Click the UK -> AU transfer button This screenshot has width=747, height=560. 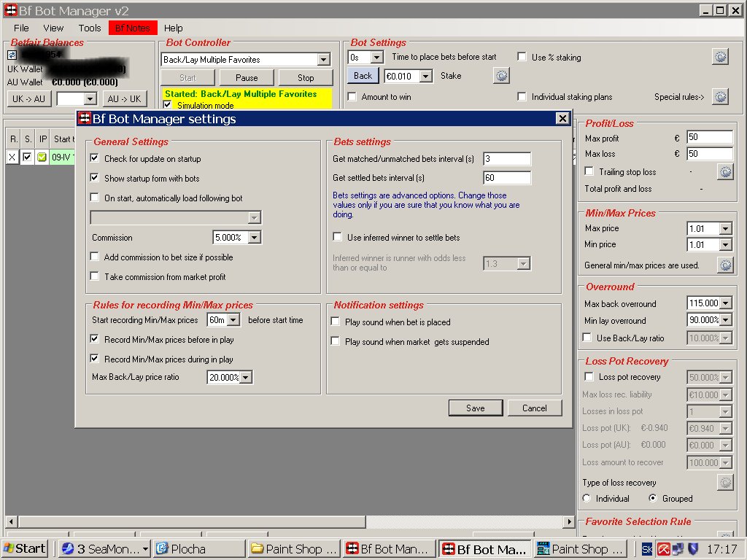click(x=28, y=99)
